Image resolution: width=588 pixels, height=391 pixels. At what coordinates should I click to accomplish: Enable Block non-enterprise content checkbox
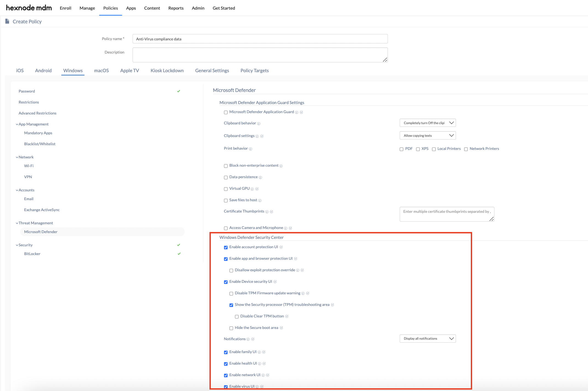(x=226, y=166)
